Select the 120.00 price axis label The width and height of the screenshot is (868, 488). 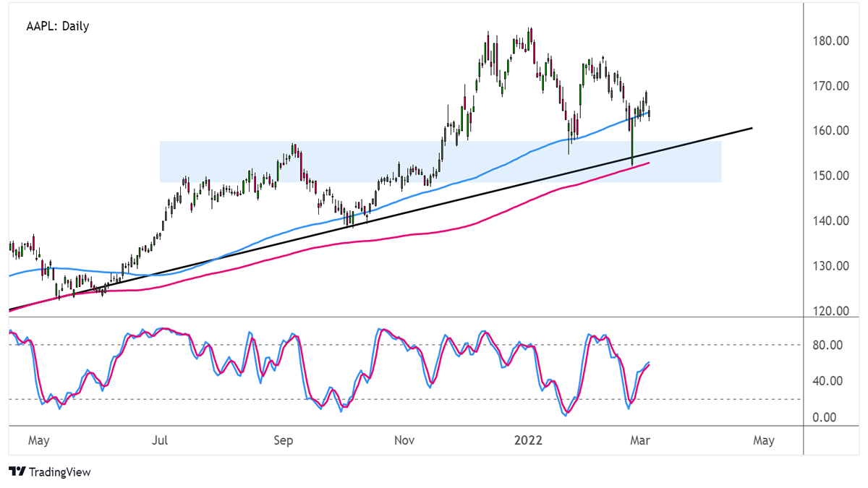[831, 312]
